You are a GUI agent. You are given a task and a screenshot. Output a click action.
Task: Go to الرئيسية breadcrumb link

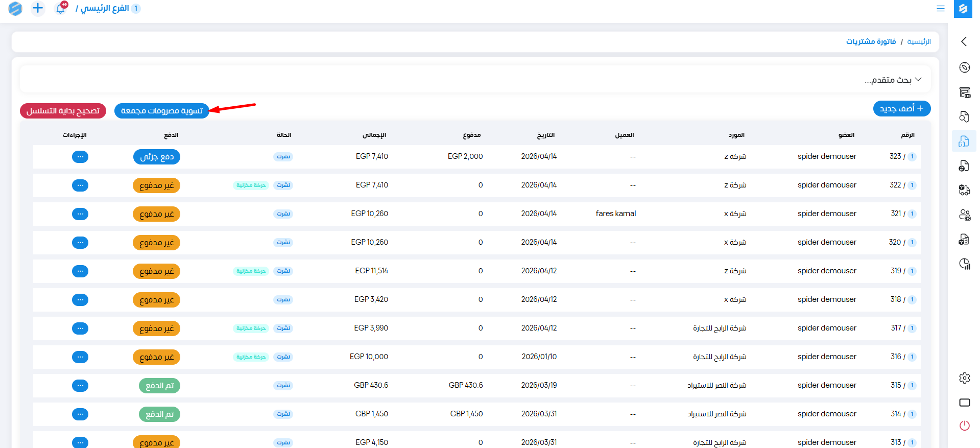pyautogui.click(x=919, y=41)
